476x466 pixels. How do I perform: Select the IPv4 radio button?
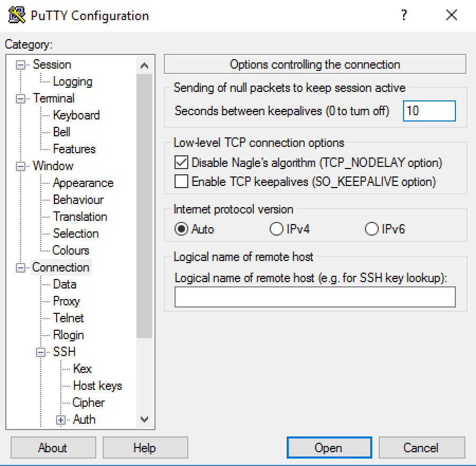(276, 229)
